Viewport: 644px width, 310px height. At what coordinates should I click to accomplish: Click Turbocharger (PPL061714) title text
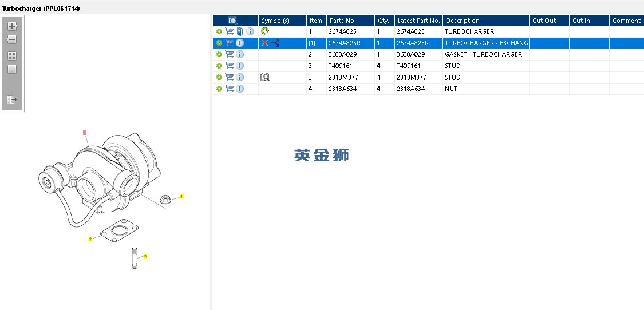[41, 9]
